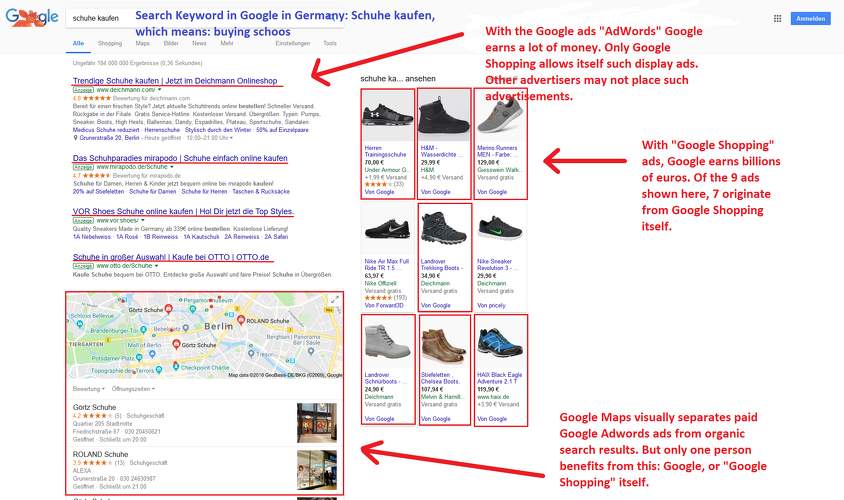
Task: Click the Google logo
Action: 32,17
